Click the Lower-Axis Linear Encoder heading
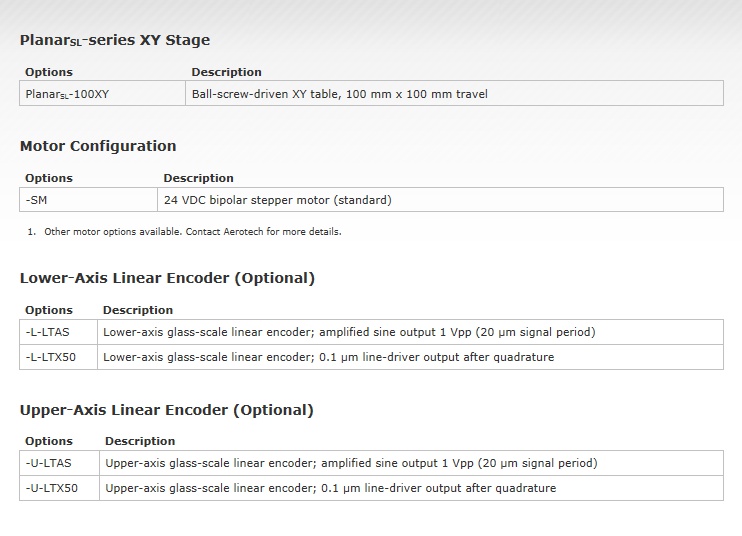 coord(167,278)
